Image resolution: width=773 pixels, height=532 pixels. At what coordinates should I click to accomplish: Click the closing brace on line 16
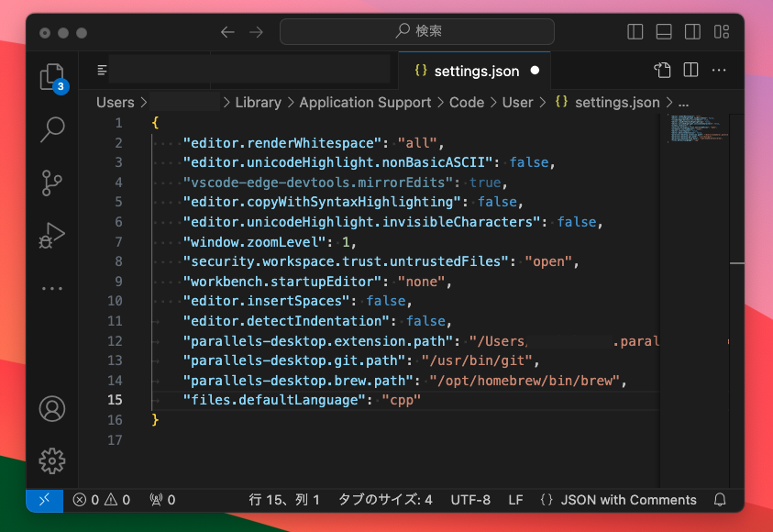coord(155,419)
